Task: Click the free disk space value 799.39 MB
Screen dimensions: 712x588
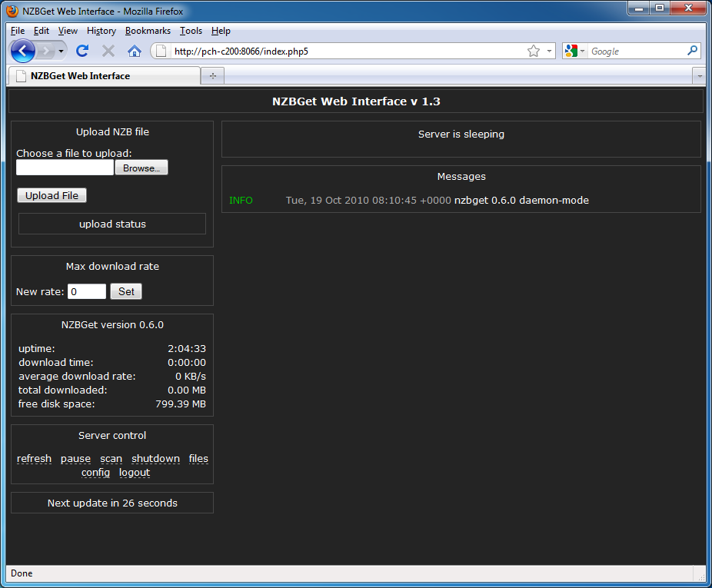Action: coord(181,404)
